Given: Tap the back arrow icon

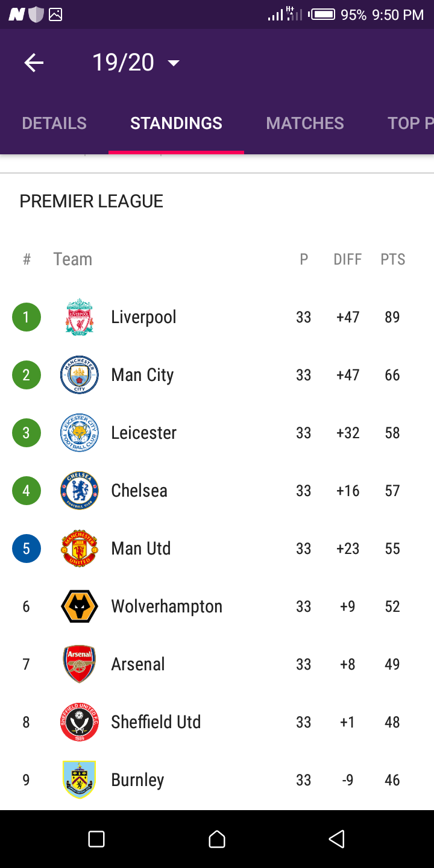Looking at the screenshot, I should pyautogui.click(x=34, y=63).
